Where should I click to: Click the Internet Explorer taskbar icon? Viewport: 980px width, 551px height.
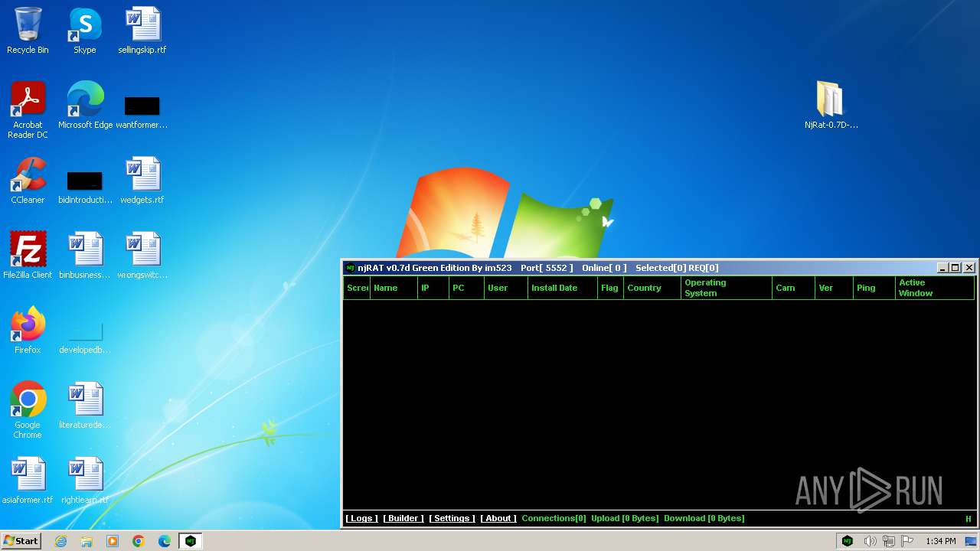coord(61,541)
